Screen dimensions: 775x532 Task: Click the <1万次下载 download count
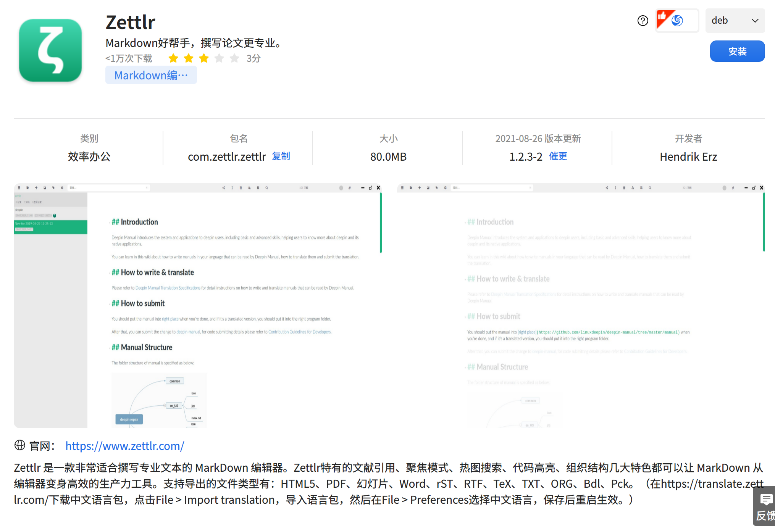click(129, 58)
